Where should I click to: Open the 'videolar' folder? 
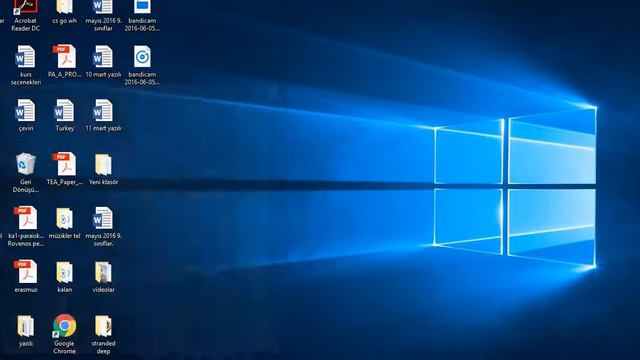tap(103, 277)
